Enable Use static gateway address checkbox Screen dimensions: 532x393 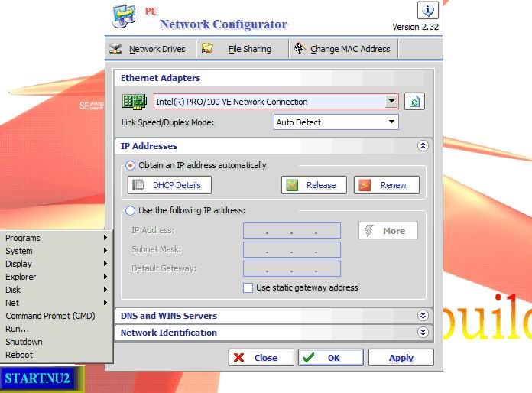[248, 287]
